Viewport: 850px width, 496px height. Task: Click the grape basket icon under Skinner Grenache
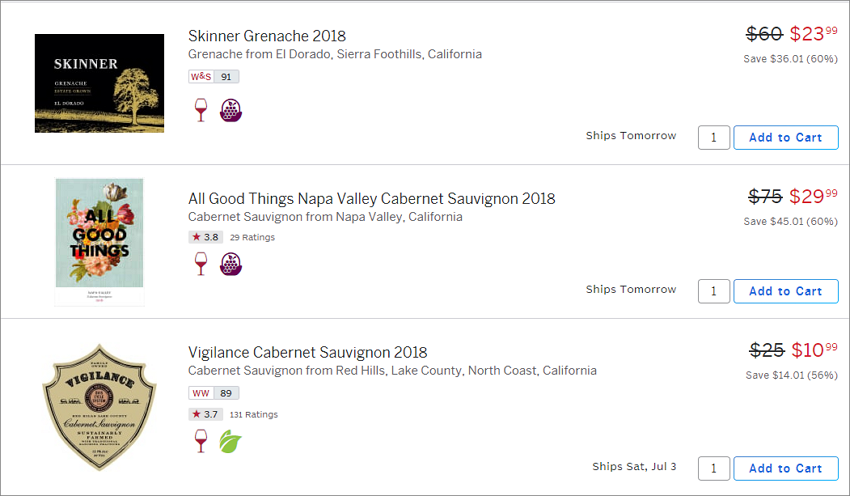click(x=230, y=110)
